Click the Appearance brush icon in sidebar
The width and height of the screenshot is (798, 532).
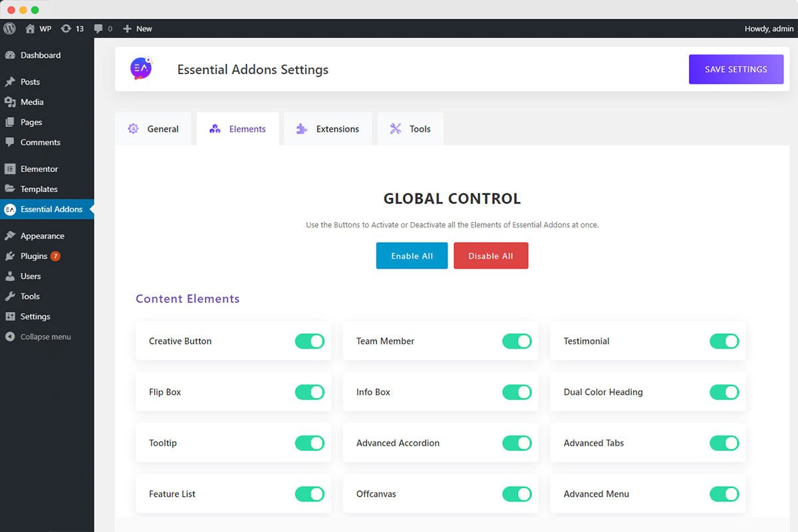coord(10,236)
